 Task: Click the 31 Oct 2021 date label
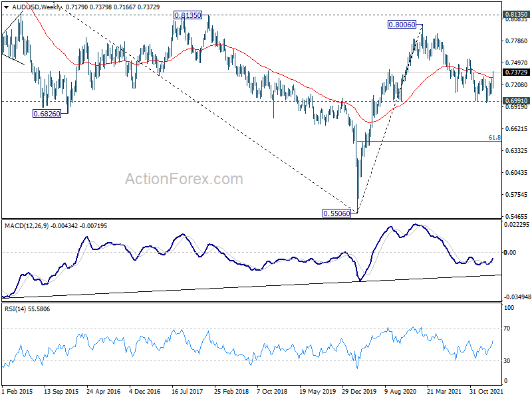click(x=486, y=391)
